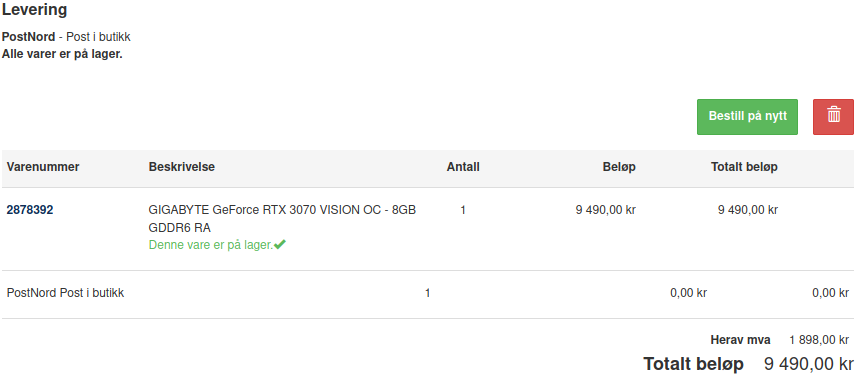Click the bold PostNord delivery label

(29, 37)
